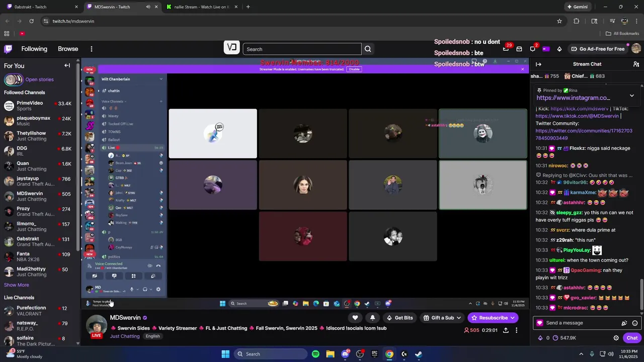Click Show More followed channels
This screenshot has width=644, height=362.
[17, 285]
